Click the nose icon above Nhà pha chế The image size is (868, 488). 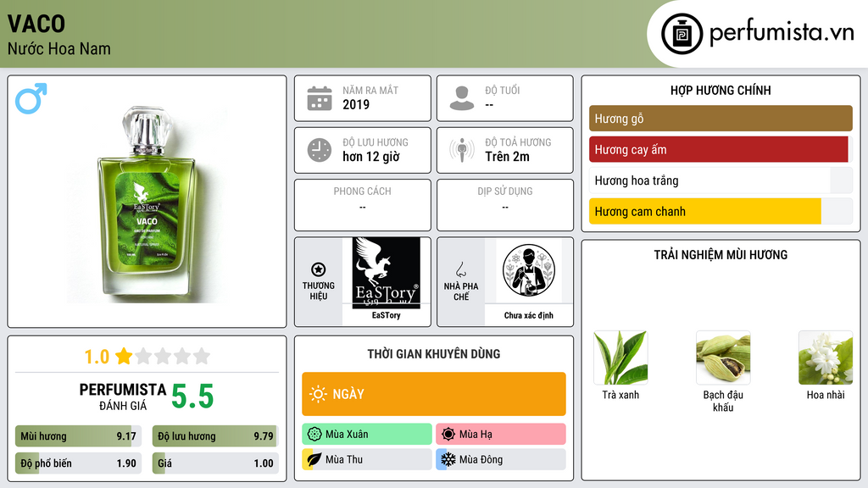point(460,269)
